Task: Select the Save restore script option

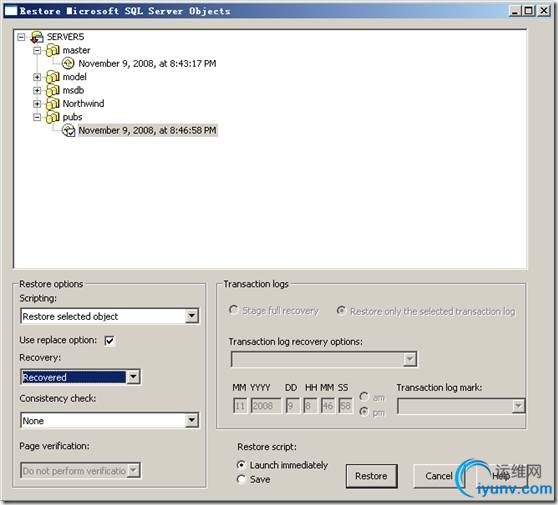Action: 241,479
